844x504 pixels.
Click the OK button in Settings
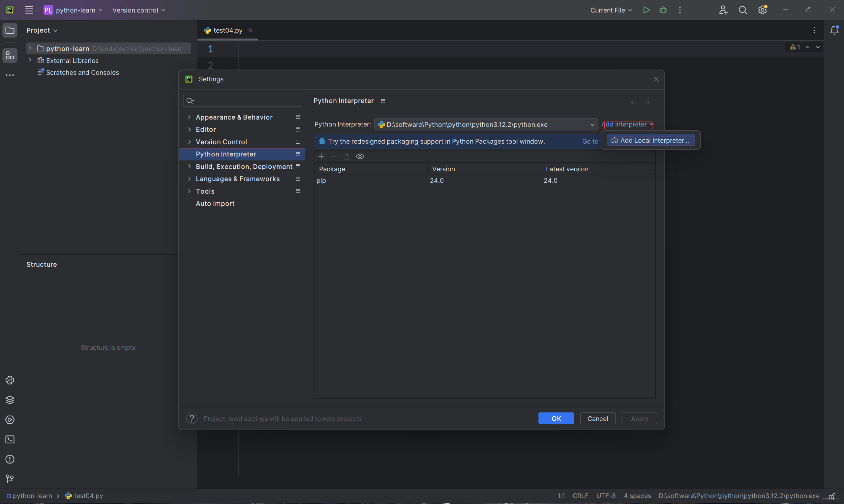point(556,418)
